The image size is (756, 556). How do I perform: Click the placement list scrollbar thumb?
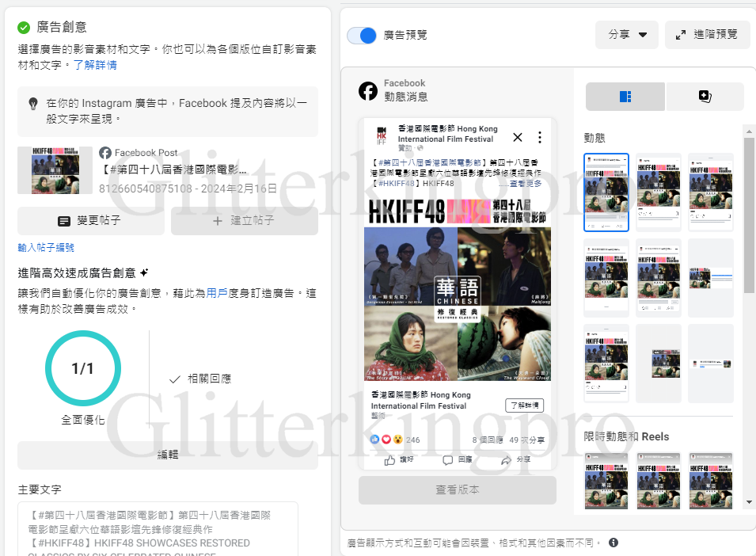(749, 215)
